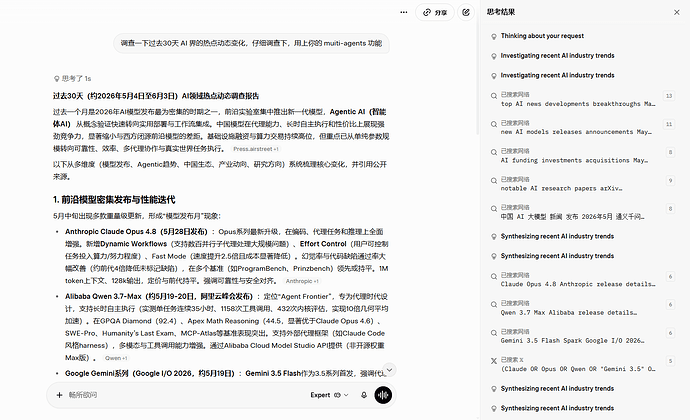
Task: Open 'AI funding investments acquisitions' search entry
Action: pos(574,156)
